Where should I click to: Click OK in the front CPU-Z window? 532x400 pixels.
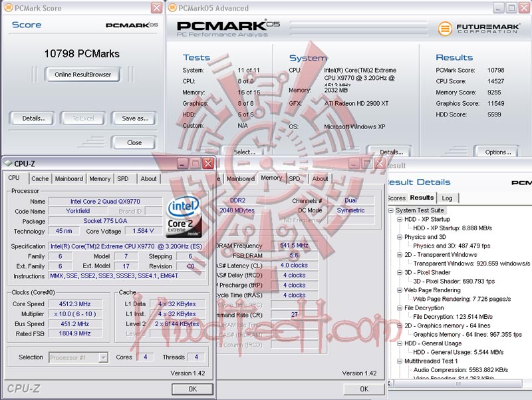tap(192, 389)
